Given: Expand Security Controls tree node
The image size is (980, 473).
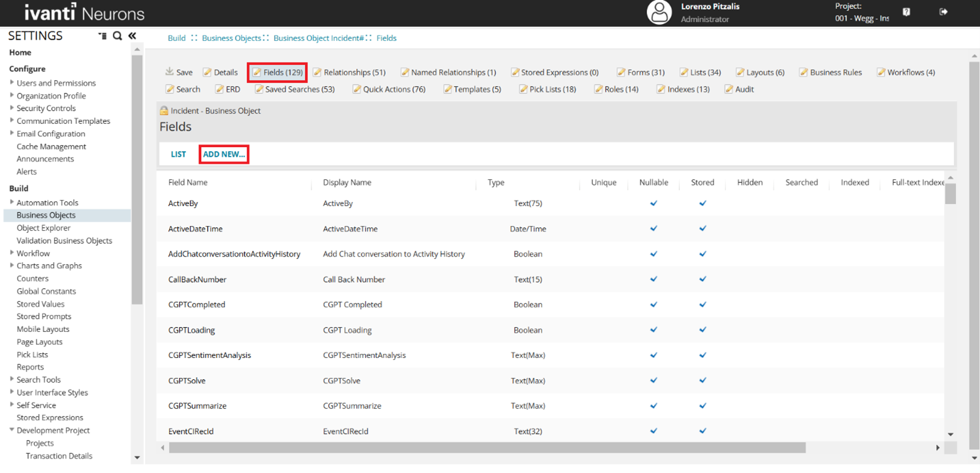Looking at the screenshot, I should [x=12, y=108].
